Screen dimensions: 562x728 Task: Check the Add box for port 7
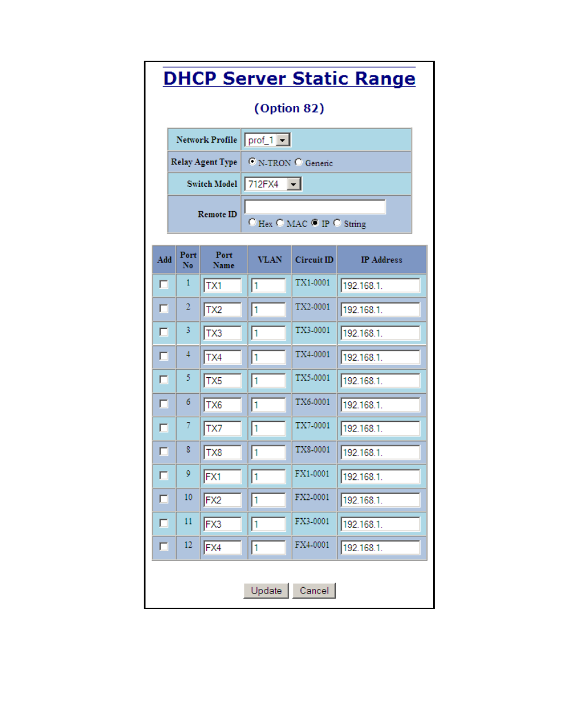click(164, 427)
